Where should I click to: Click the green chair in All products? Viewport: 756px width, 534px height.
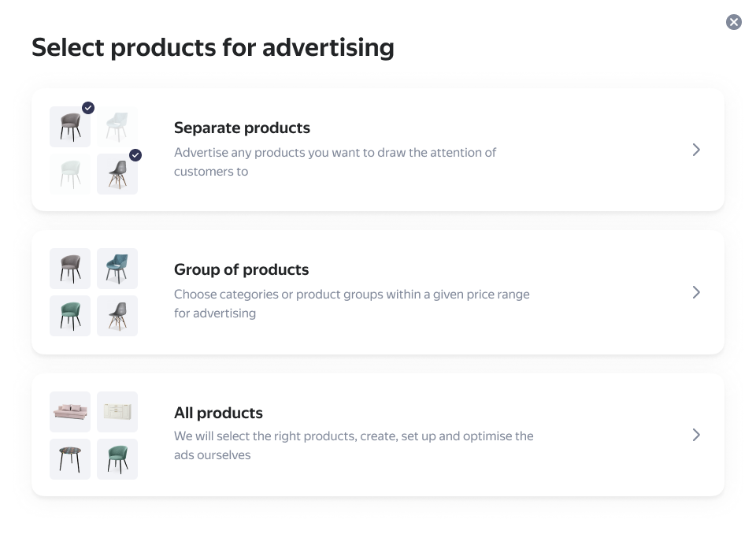(x=117, y=459)
